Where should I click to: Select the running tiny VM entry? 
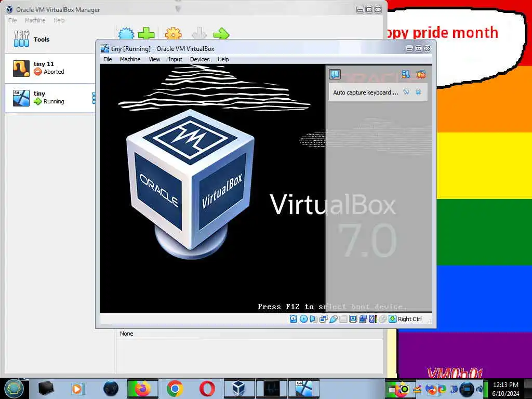50,98
